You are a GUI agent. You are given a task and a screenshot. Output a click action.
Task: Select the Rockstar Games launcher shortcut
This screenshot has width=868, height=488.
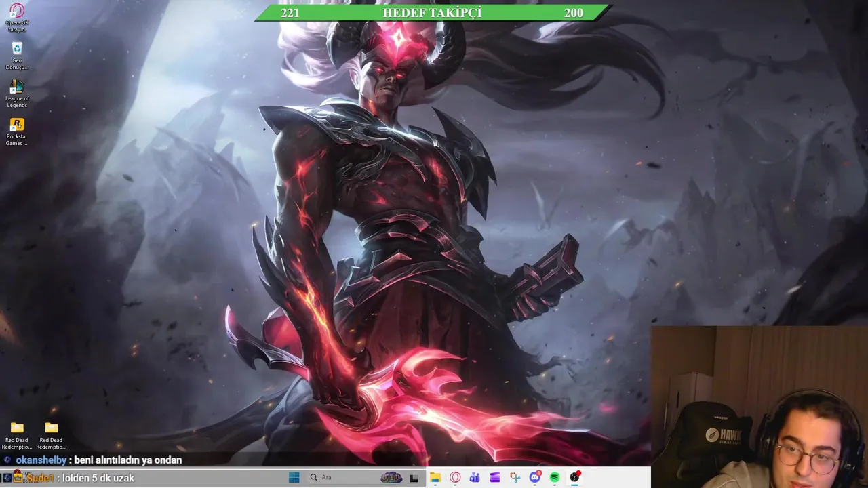click(17, 131)
